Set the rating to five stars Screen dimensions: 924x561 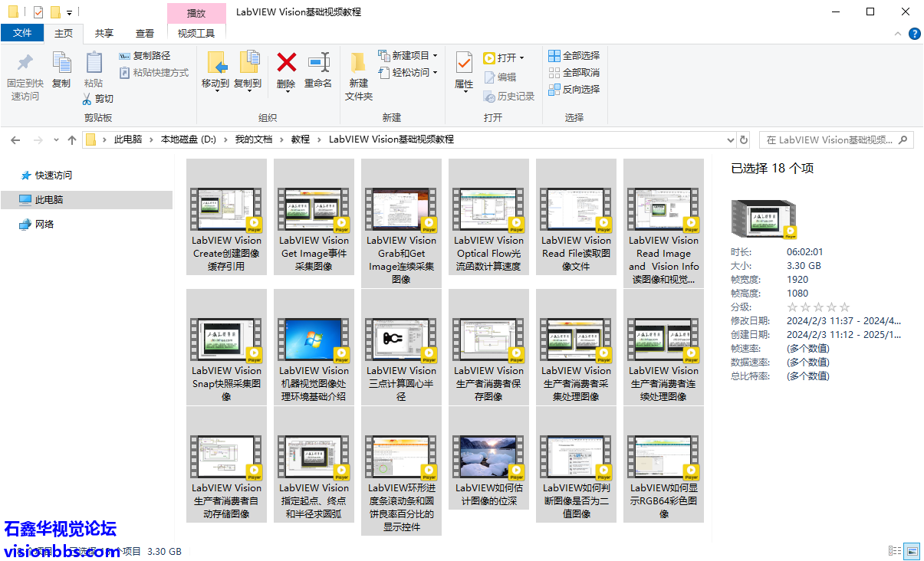pyautogui.click(x=844, y=307)
